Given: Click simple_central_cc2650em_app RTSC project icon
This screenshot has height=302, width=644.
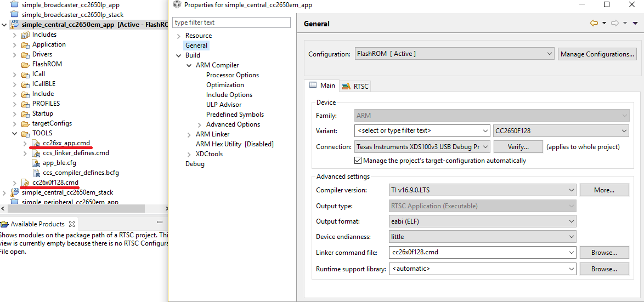Looking at the screenshot, I should click(15, 25).
